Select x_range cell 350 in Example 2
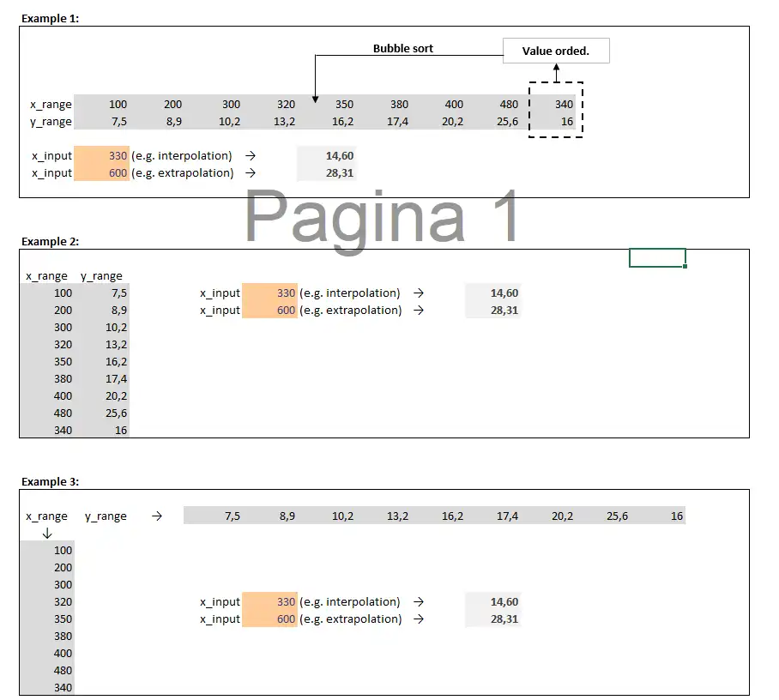The width and height of the screenshot is (779, 700). point(47,362)
